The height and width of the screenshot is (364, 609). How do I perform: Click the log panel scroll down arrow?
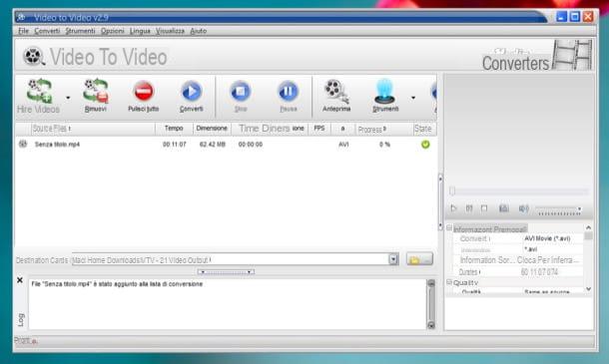click(x=431, y=325)
